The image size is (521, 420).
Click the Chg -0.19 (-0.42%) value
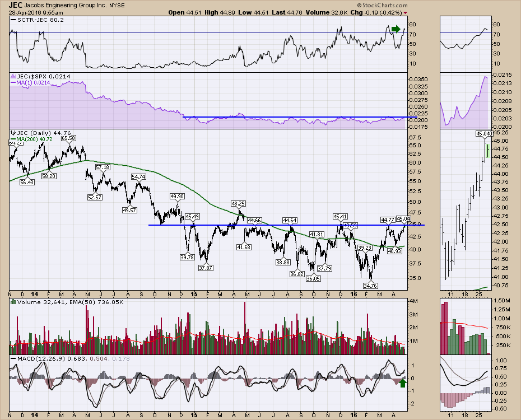[x=376, y=13]
